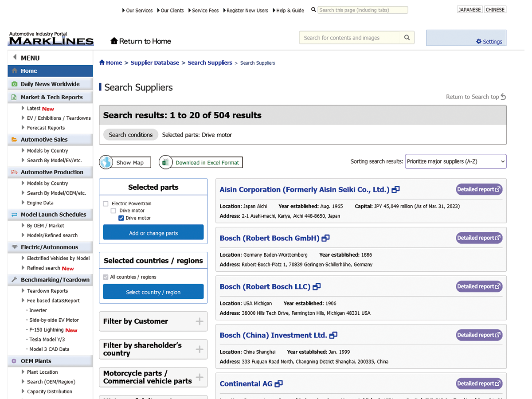Viewport: 532px width, 399px height.
Task: Open Aisin Corporation in new window icon
Action: [x=395, y=190]
